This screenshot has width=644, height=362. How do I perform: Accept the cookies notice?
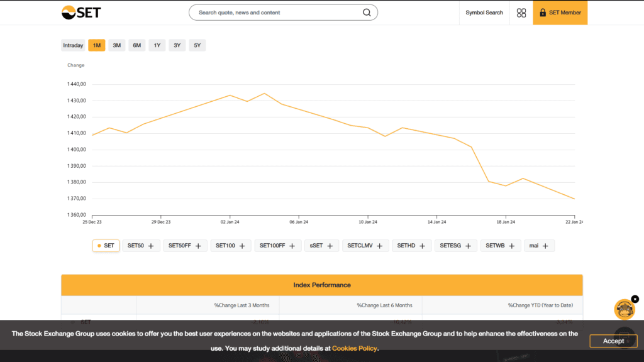tap(613, 341)
